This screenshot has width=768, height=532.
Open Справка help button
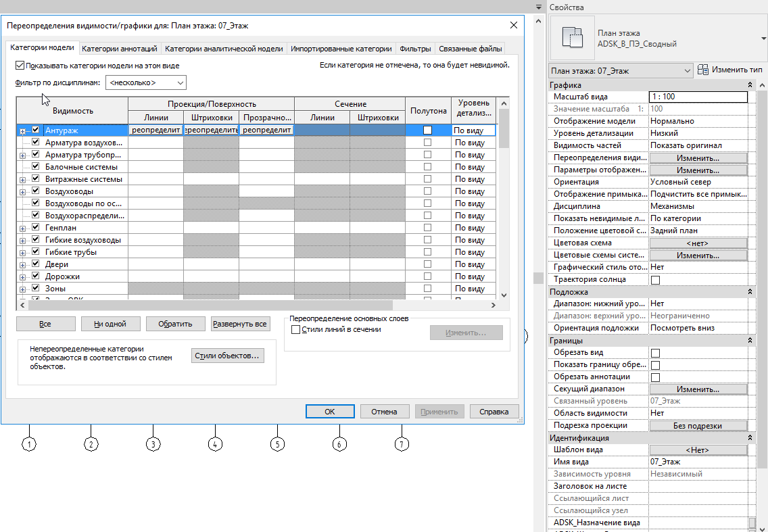click(x=494, y=412)
